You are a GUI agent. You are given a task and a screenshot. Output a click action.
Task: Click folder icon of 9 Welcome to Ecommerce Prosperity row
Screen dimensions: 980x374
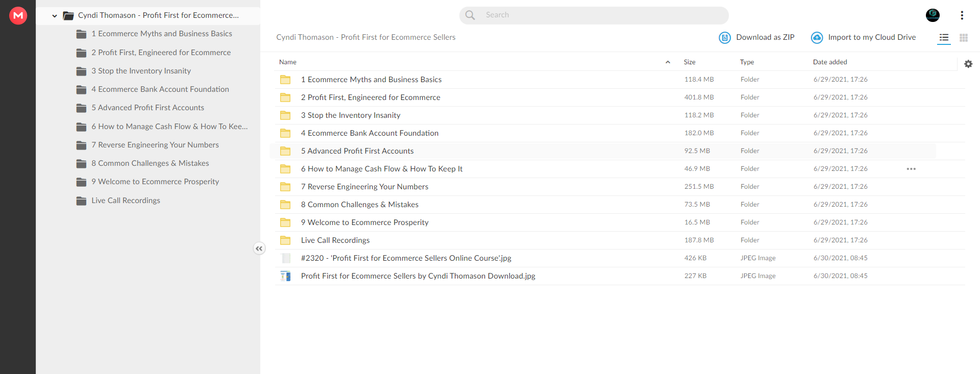[x=285, y=222]
